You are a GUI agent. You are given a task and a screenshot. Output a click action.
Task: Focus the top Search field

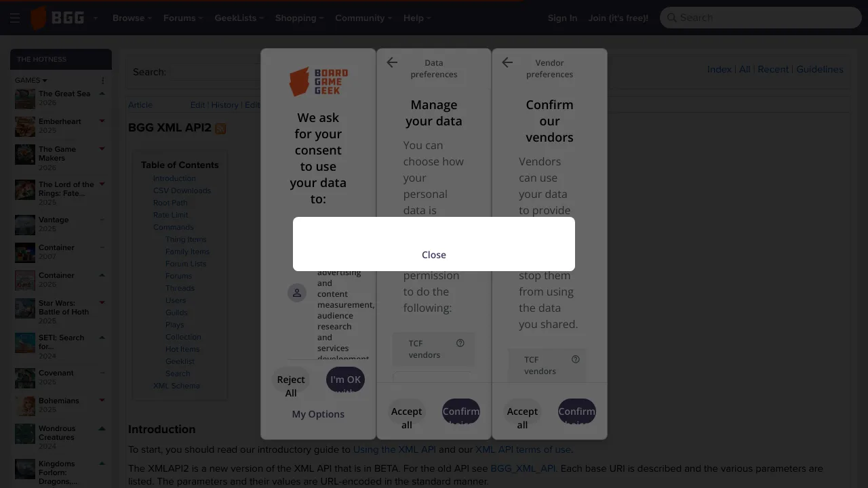760,18
